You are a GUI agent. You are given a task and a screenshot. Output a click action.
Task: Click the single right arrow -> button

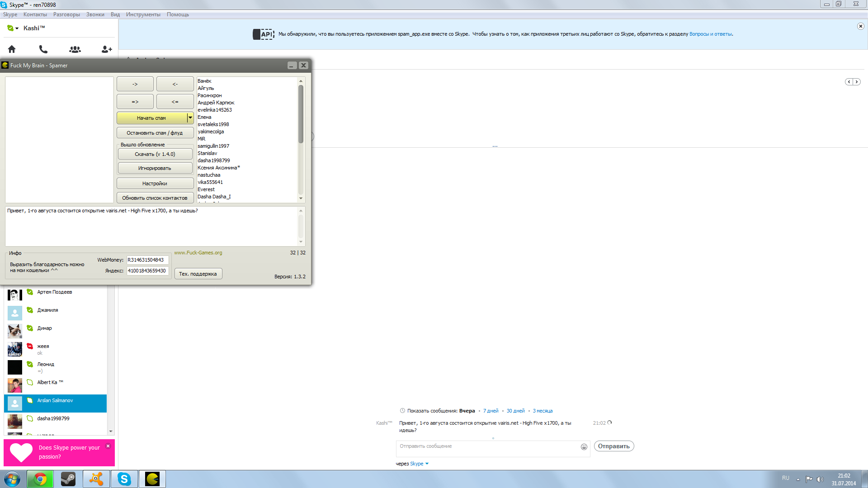pos(135,84)
